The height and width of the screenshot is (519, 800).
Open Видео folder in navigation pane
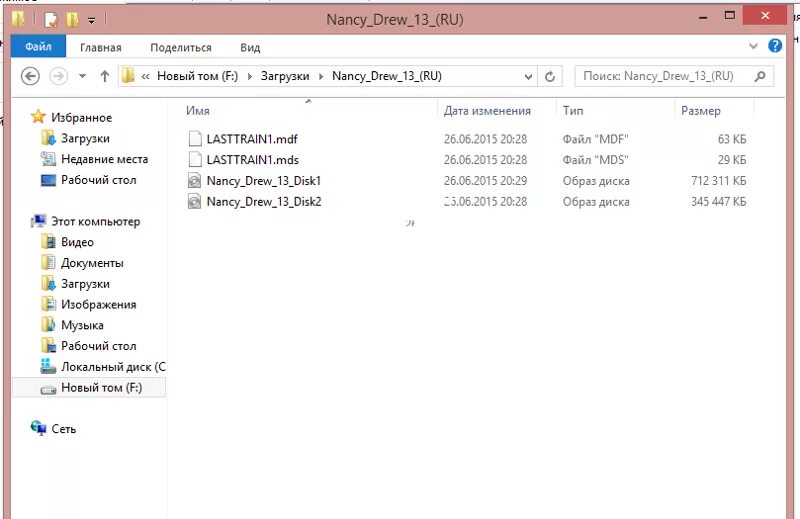point(77,242)
